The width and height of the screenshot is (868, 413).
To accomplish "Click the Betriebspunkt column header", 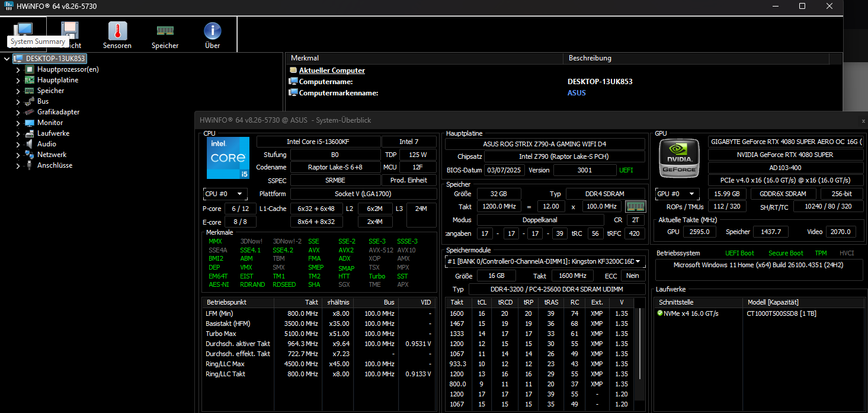I will [x=238, y=302].
